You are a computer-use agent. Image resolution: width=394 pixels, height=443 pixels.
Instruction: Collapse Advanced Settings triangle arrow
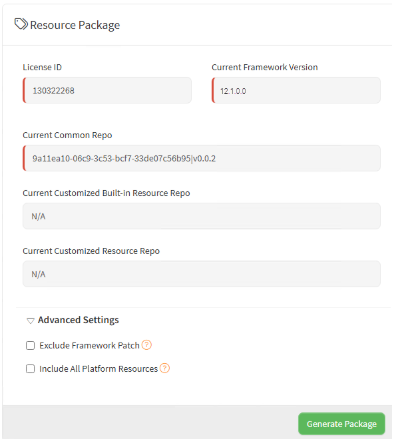(x=30, y=321)
